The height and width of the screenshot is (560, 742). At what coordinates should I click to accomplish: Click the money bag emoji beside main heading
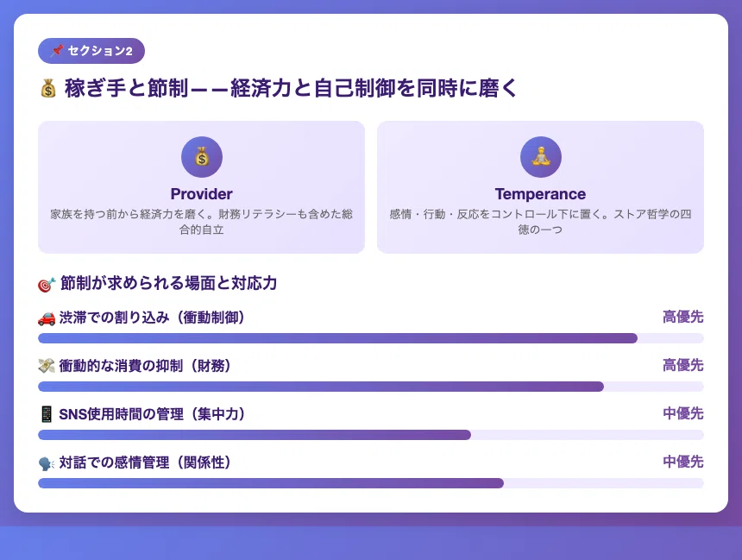[x=48, y=89]
